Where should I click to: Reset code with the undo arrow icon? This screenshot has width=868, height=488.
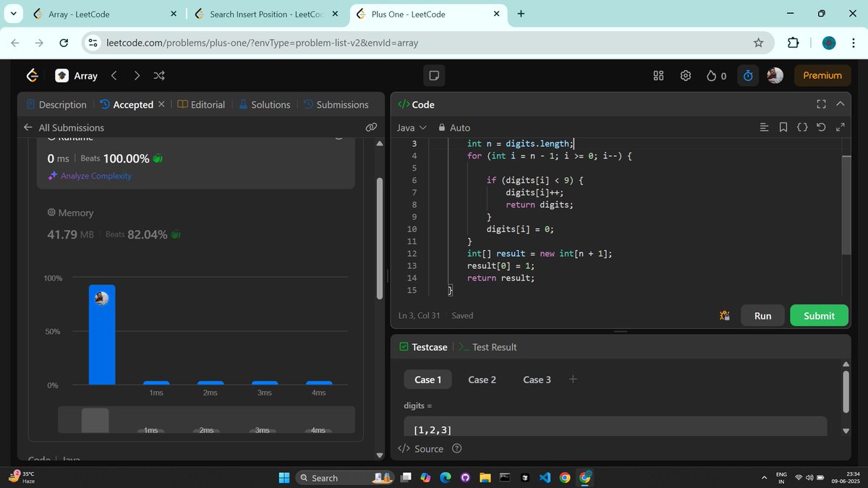[x=821, y=127]
